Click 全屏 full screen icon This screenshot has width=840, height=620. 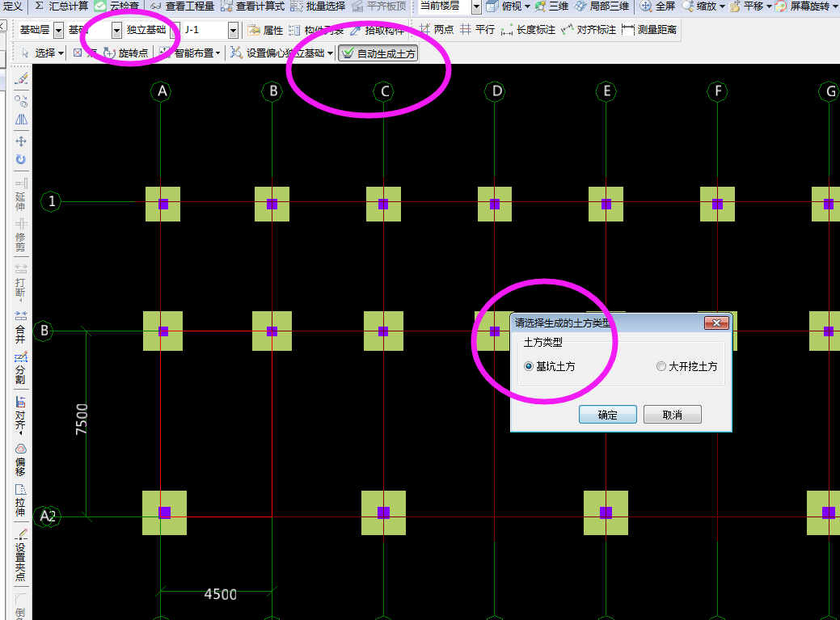pos(646,6)
